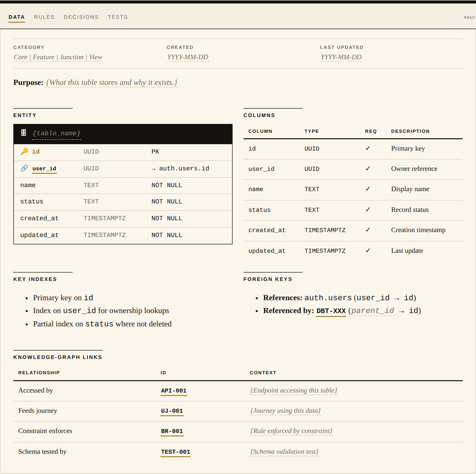Edit the {Schema validation test} placeholder
Viewport: 476px width, 474px height.
pyautogui.click(x=284, y=452)
